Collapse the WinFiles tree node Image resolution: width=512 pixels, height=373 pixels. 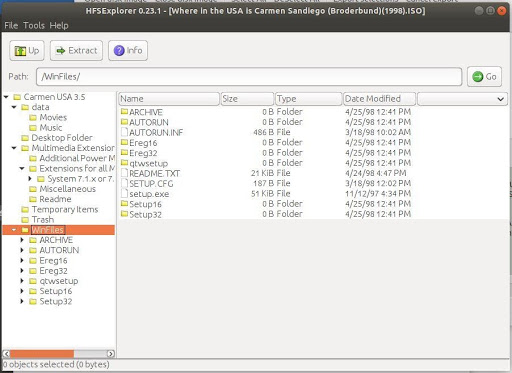pyautogui.click(x=14, y=230)
